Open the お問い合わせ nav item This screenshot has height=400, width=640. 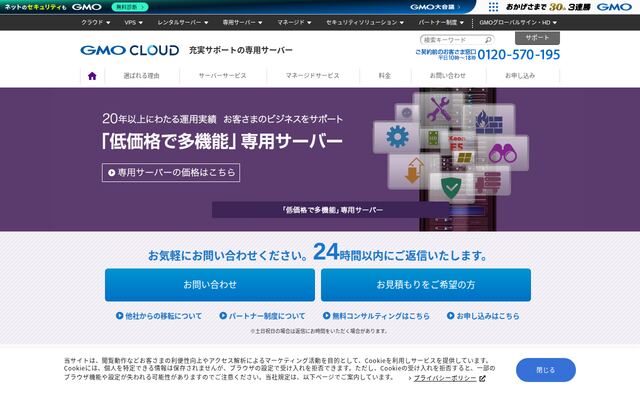click(448, 76)
